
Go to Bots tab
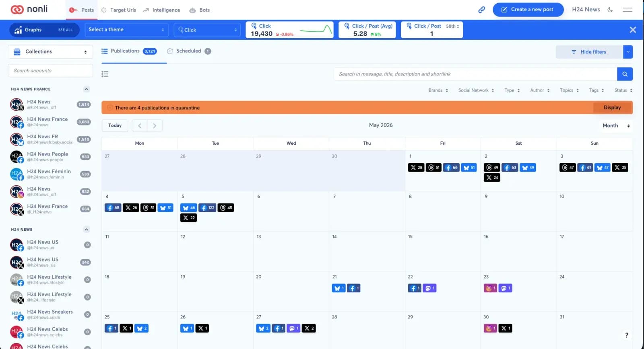pyautogui.click(x=200, y=10)
